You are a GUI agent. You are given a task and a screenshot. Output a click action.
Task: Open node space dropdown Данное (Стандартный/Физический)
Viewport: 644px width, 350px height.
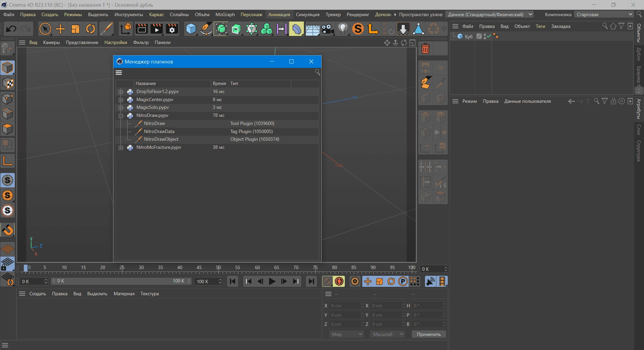pyautogui.click(x=490, y=14)
